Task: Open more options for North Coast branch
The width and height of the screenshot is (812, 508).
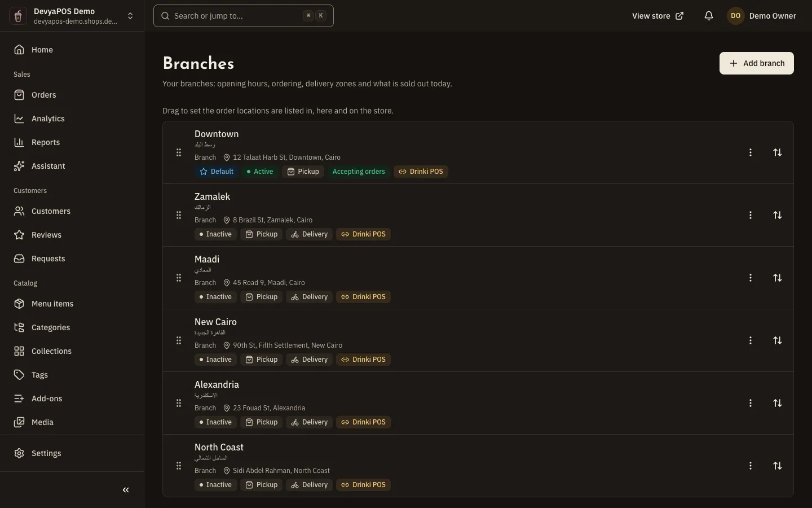Action: click(751, 466)
